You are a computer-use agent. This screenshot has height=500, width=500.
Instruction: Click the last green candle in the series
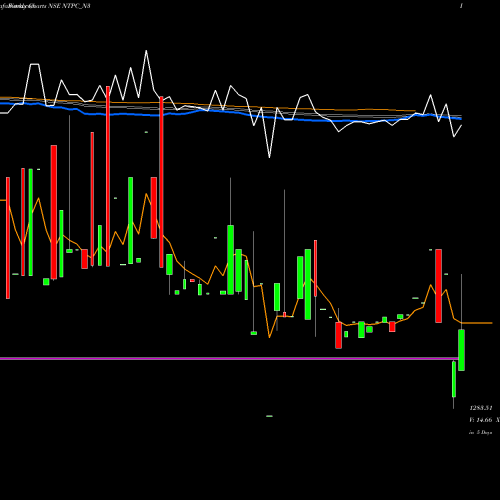(461, 350)
